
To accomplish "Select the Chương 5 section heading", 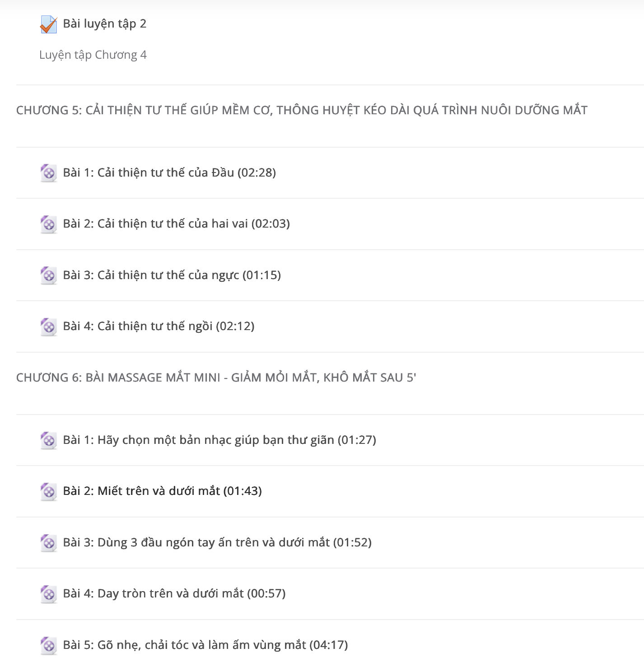I will click(x=302, y=110).
